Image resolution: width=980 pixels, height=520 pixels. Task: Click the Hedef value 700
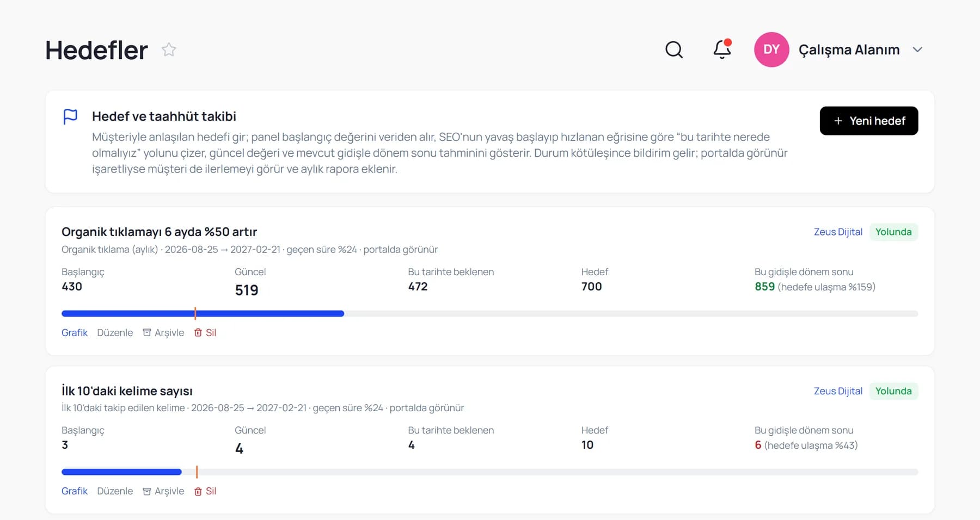[591, 287]
